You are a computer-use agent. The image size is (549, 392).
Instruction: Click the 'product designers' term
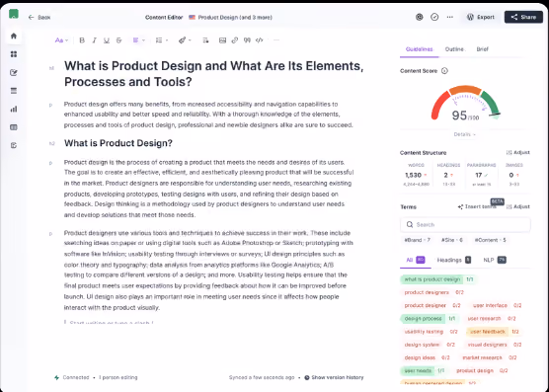(433, 292)
